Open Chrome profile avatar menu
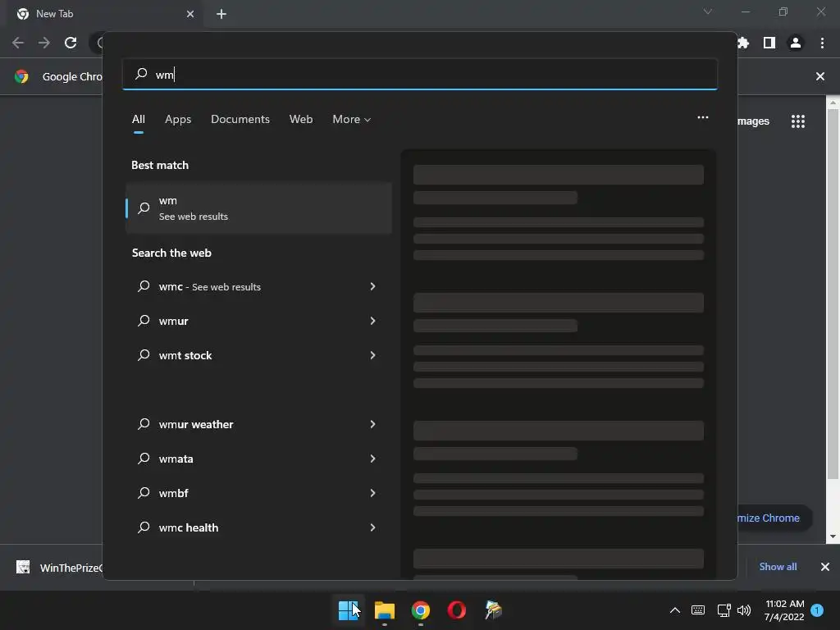The width and height of the screenshot is (840, 630). point(796,43)
